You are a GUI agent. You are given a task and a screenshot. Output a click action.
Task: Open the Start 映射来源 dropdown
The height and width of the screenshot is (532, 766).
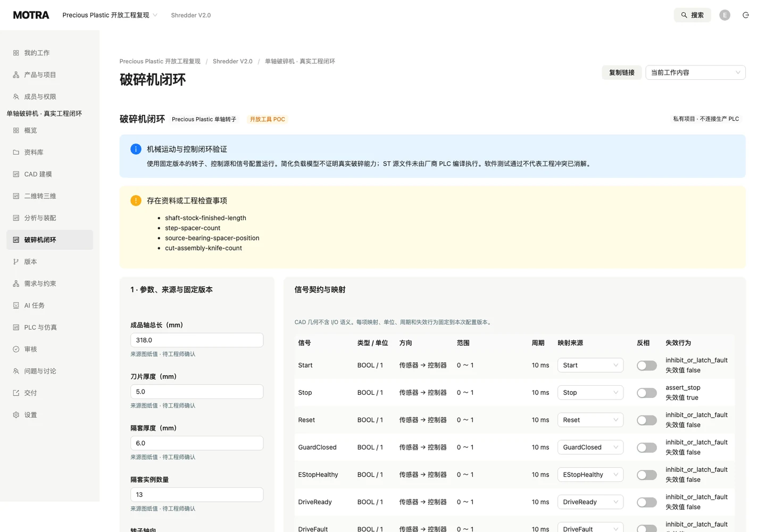(x=590, y=365)
